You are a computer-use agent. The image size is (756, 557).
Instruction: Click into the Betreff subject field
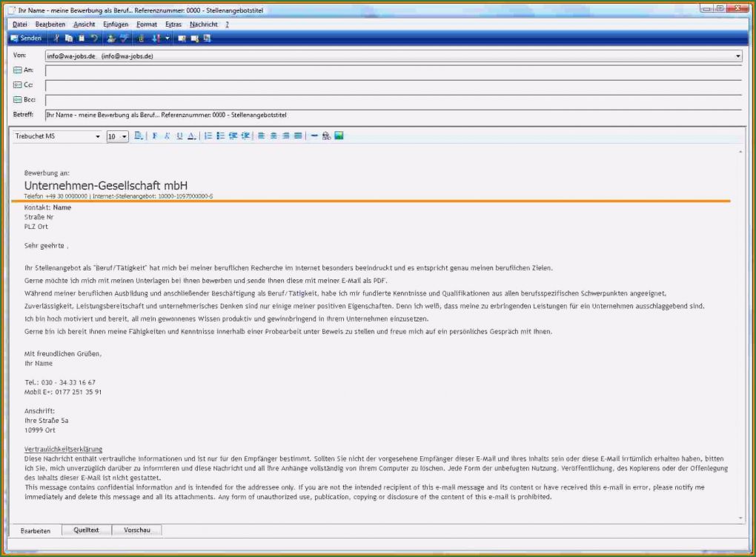pos(393,115)
